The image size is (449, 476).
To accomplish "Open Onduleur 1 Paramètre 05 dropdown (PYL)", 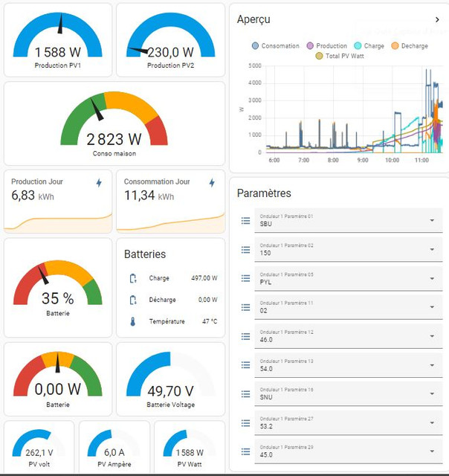I will [x=349, y=278].
